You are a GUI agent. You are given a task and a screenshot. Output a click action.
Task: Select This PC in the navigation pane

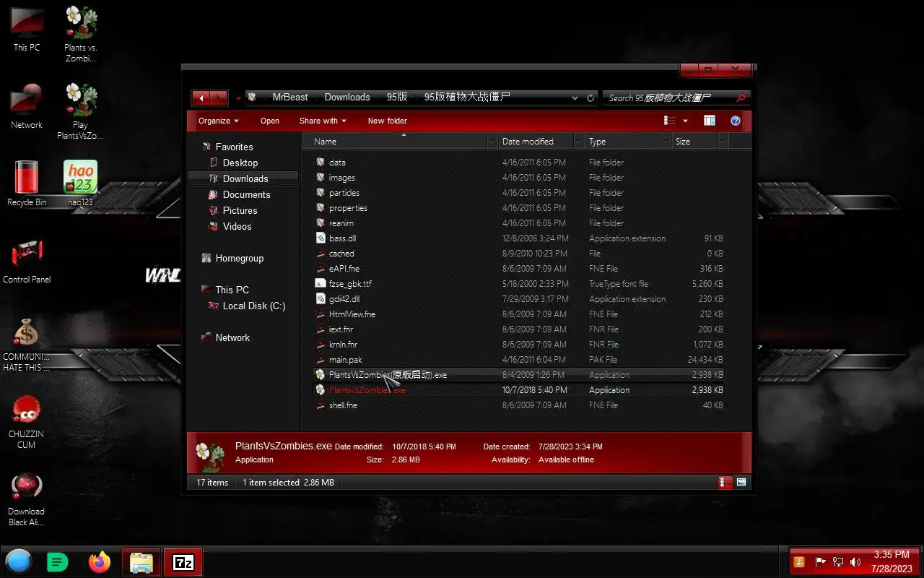(x=232, y=290)
